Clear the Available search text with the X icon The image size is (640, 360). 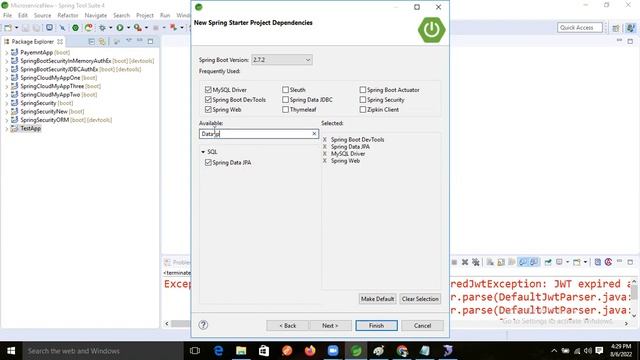[314, 133]
